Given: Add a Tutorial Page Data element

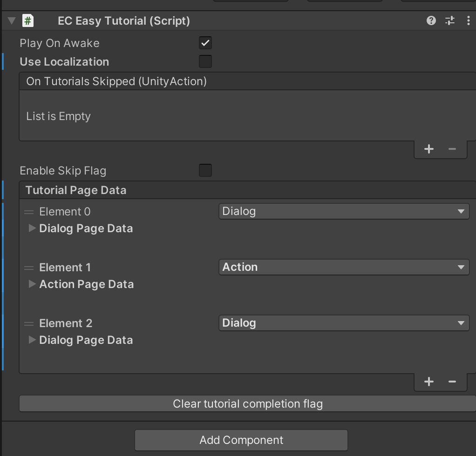Looking at the screenshot, I should (428, 382).
